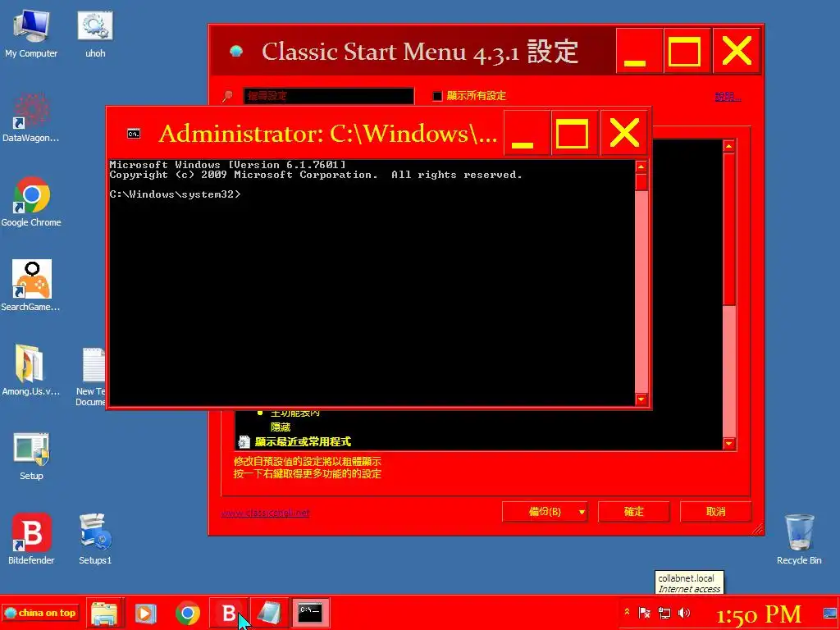This screenshot has height=630, width=840.
Task: Close the Classic Start Menu settings window
Action: (x=737, y=52)
